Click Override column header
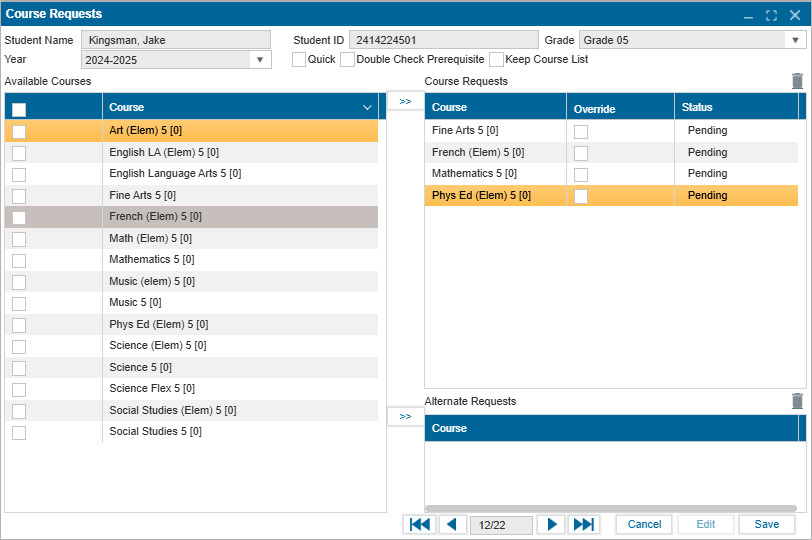This screenshot has height=540, width=812. coord(620,108)
